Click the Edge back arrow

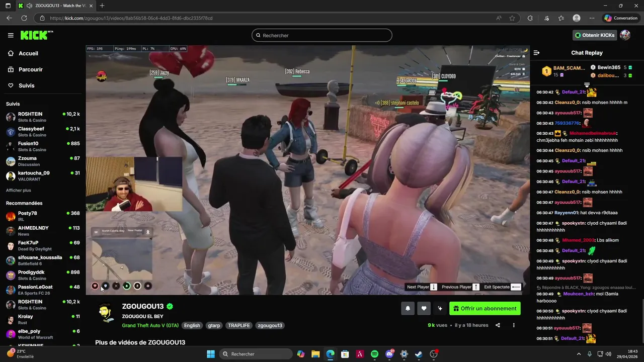tap(9, 18)
